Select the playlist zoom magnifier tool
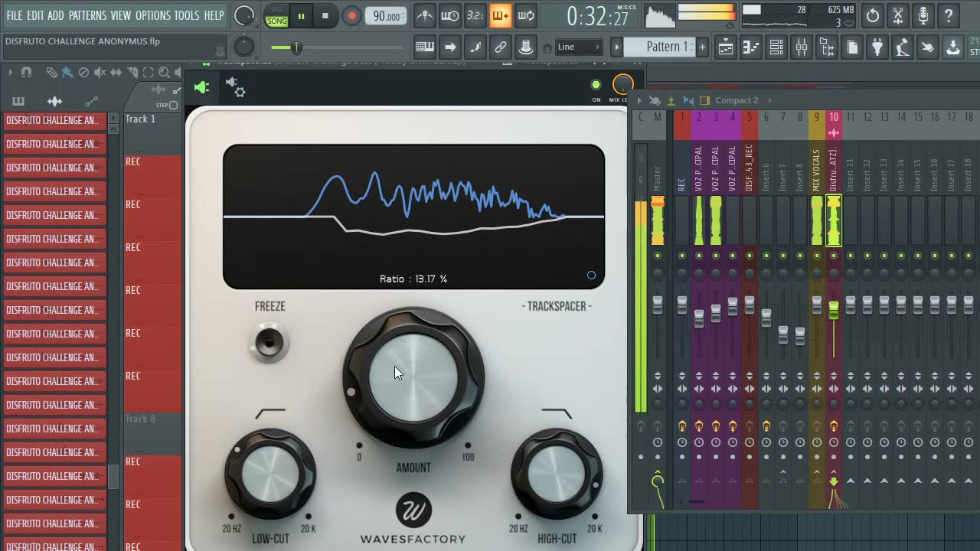The width and height of the screenshot is (980, 551). (x=164, y=73)
